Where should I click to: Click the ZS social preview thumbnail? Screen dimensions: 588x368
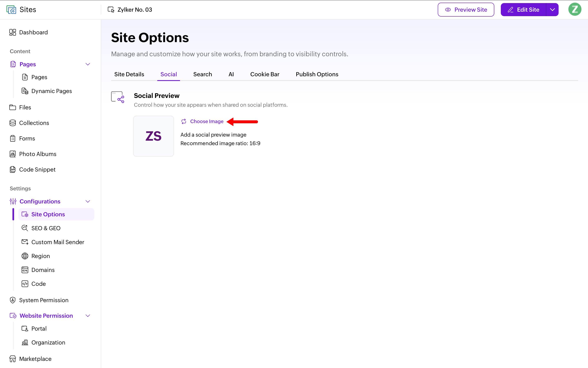[x=154, y=136]
